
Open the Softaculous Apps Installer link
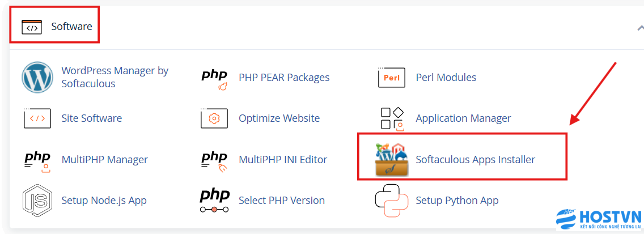click(475, 160)
